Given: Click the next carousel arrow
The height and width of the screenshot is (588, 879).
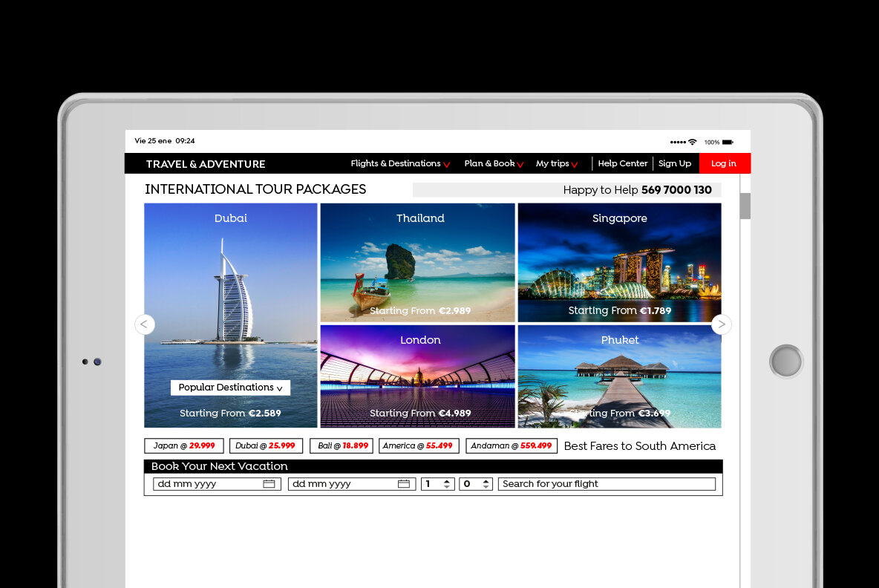Looking at the screenshot, I should click(x=722, y=324).
